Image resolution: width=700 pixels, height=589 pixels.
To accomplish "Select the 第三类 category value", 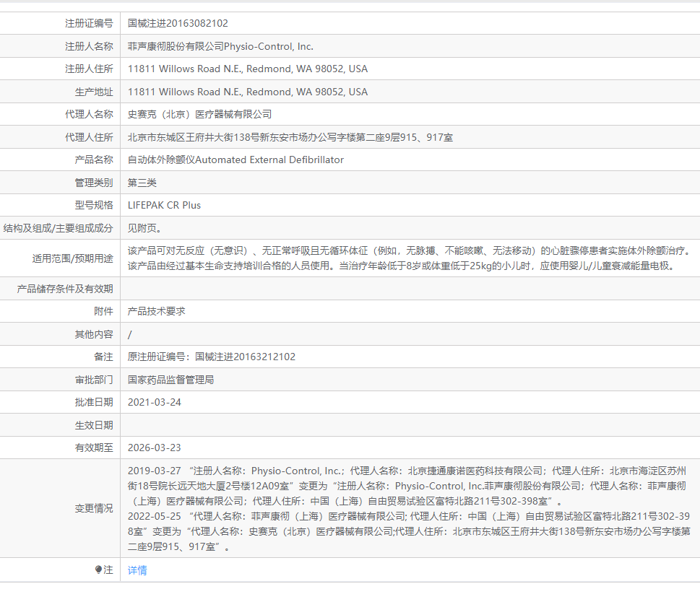I will tap(142, 183).
